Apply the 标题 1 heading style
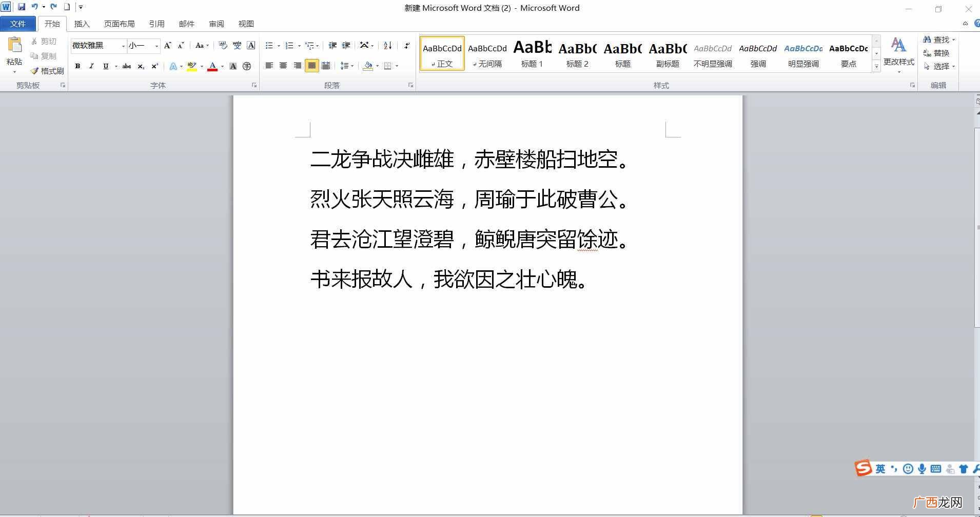The height and width of the screenshot is (517, 980). click(x=532, y=54)
